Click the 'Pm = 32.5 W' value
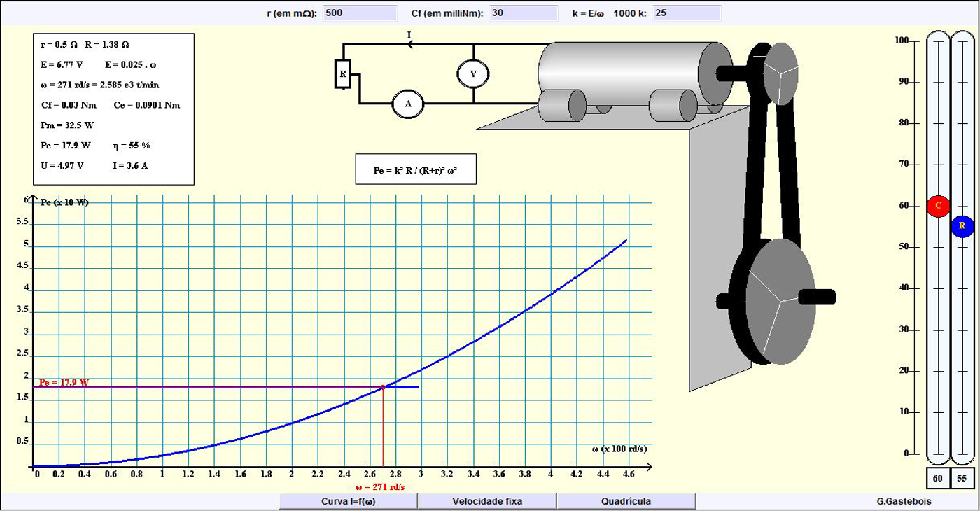The height and width of the screenshot is (511, 980). point(68,125)
